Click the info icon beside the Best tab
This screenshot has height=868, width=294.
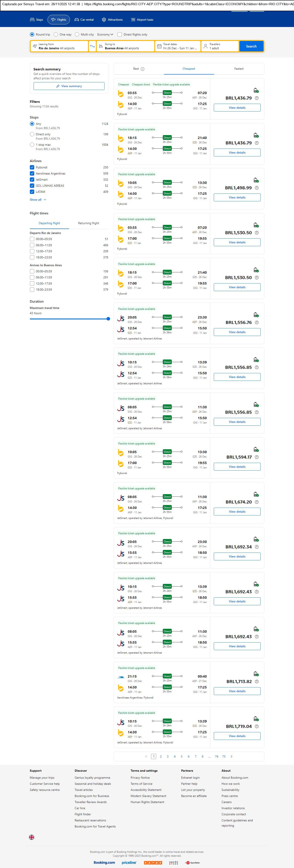142,69
